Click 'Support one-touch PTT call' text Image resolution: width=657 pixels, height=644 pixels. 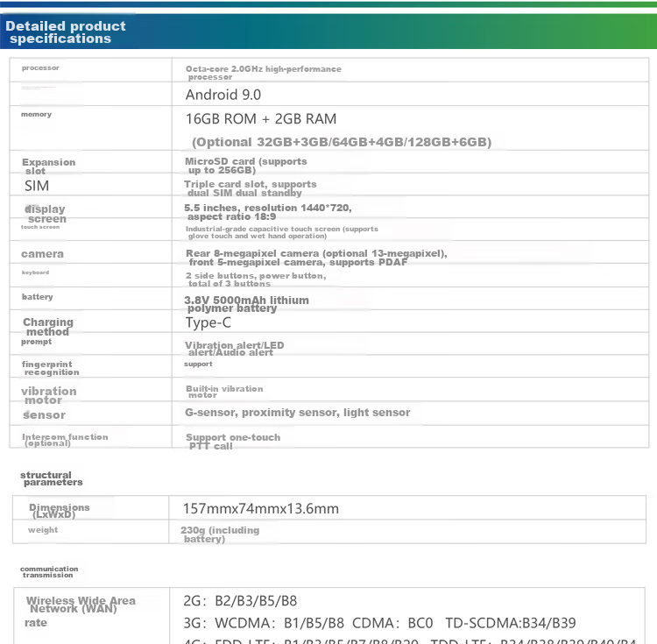tap(233, 442)
